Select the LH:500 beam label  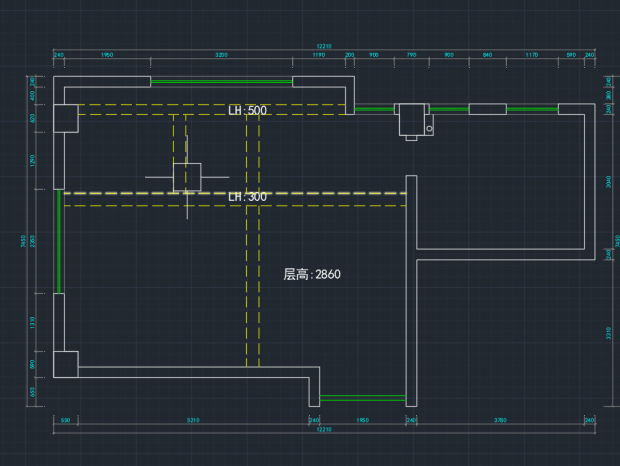point(248,110)
